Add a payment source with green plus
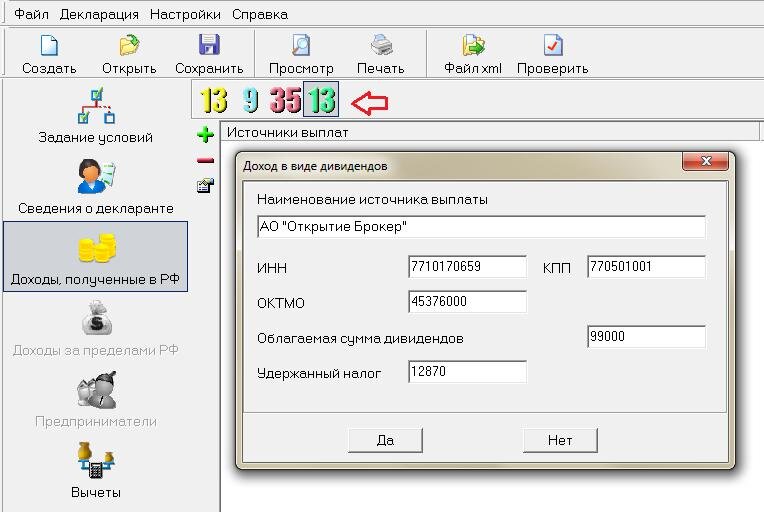 click(206, 135)
